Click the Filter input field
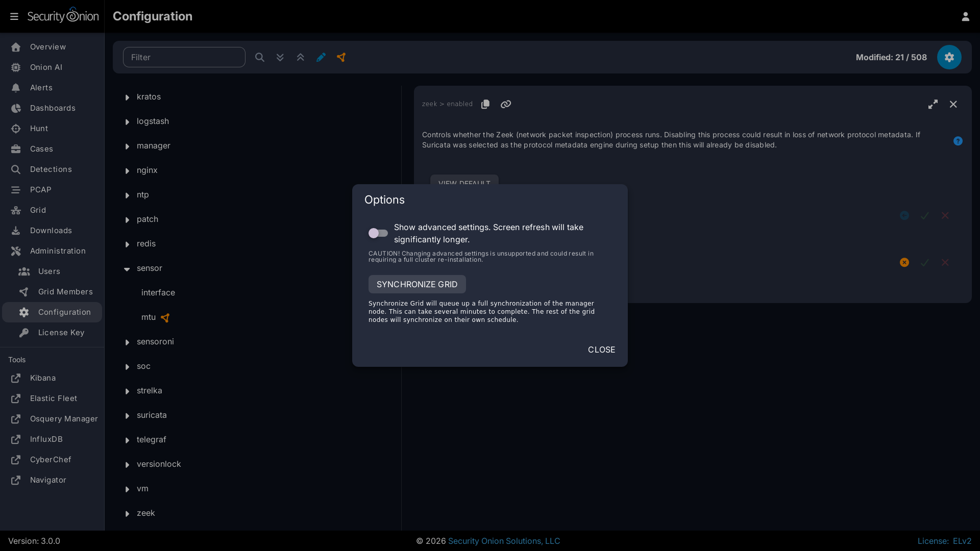This screenshot has width=980, height=551. [184, 57]
